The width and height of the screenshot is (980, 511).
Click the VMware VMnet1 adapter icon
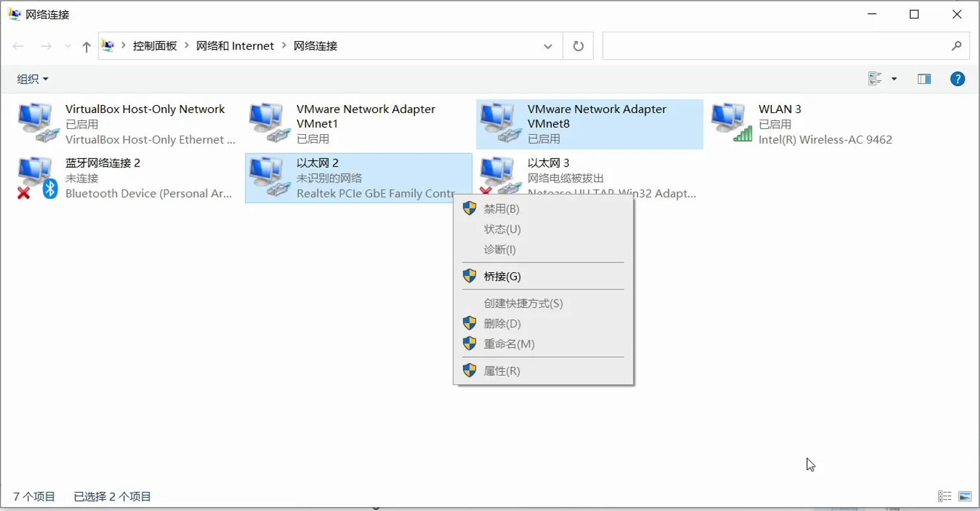point(267,123)
